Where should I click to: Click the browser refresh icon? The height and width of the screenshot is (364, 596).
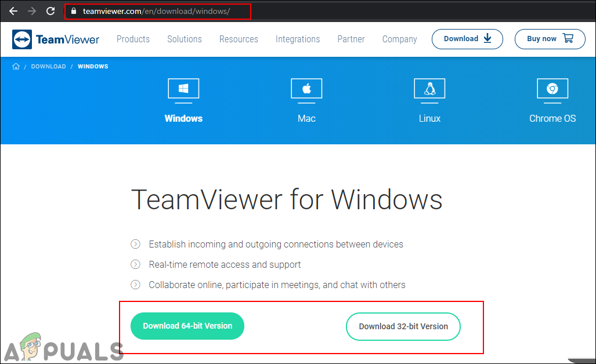pos(50,10)
